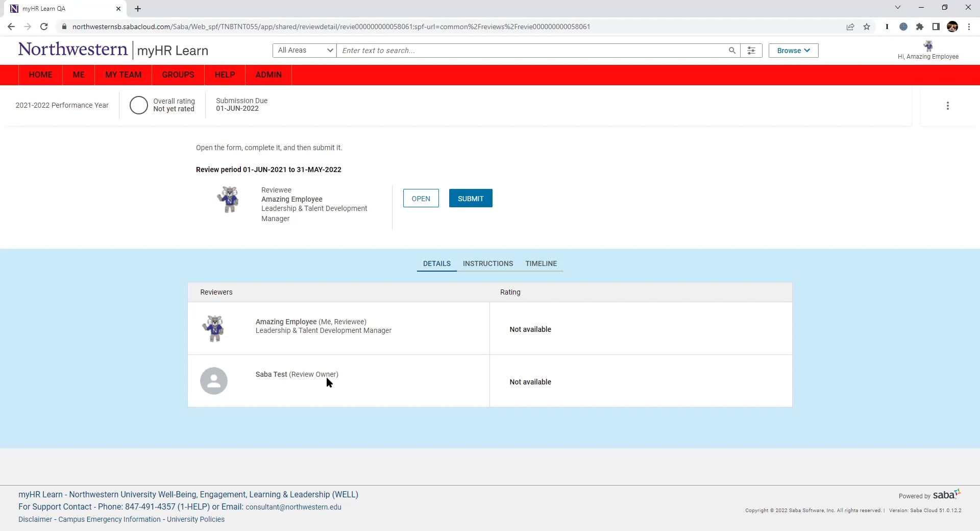Click the share icon in the address bar
Image resolution: width=980 pixels, height=531 pixels.
click(x=850, y=27)
